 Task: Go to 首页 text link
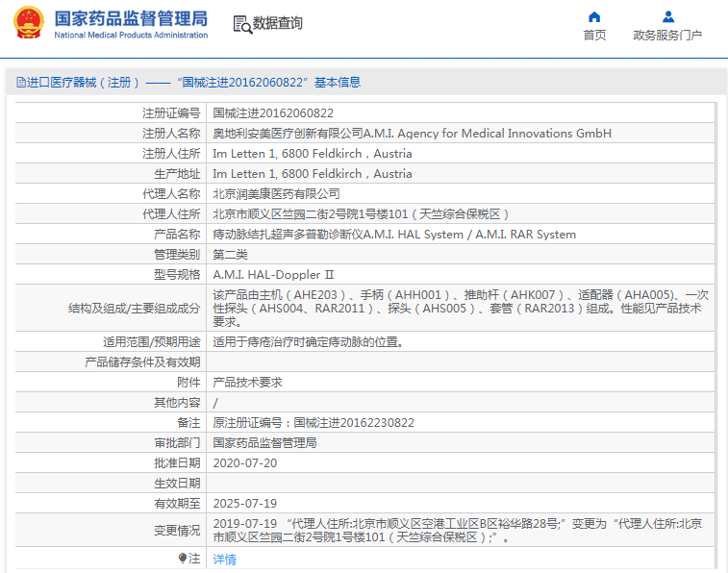[x=594, y=36]
